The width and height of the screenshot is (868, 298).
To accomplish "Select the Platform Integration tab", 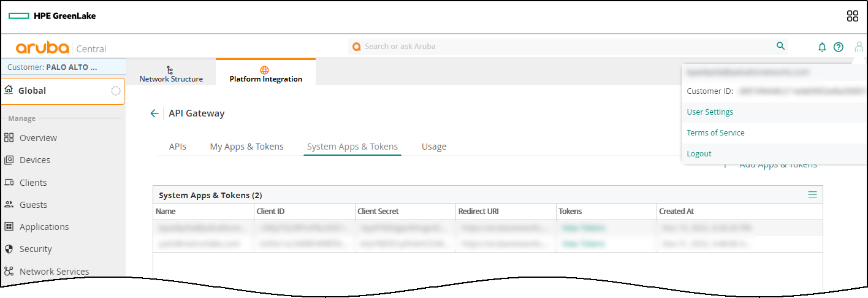I will 265,72.
